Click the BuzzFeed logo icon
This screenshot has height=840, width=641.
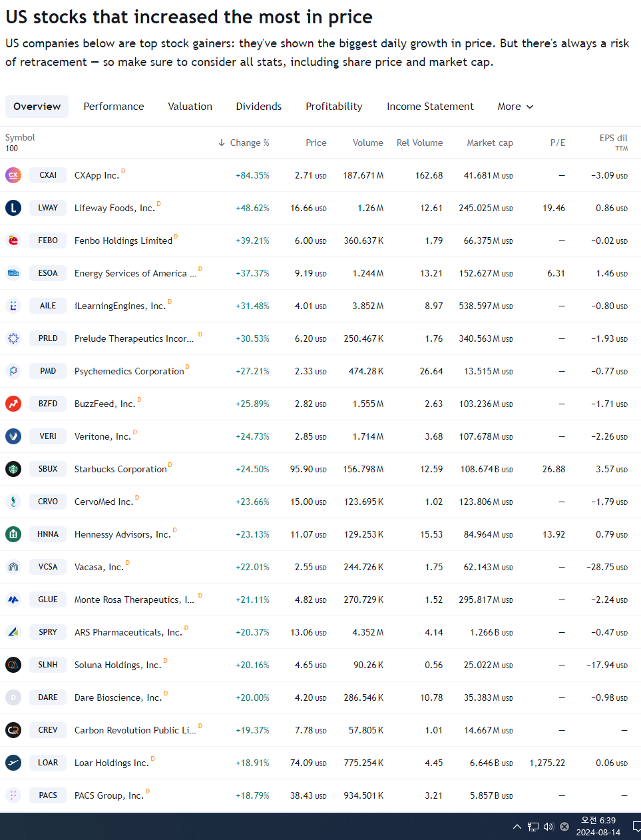(x=13, y=404)
